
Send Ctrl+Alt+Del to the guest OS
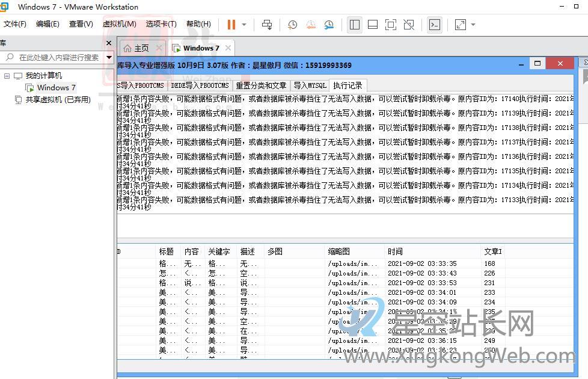click(267, 25)
